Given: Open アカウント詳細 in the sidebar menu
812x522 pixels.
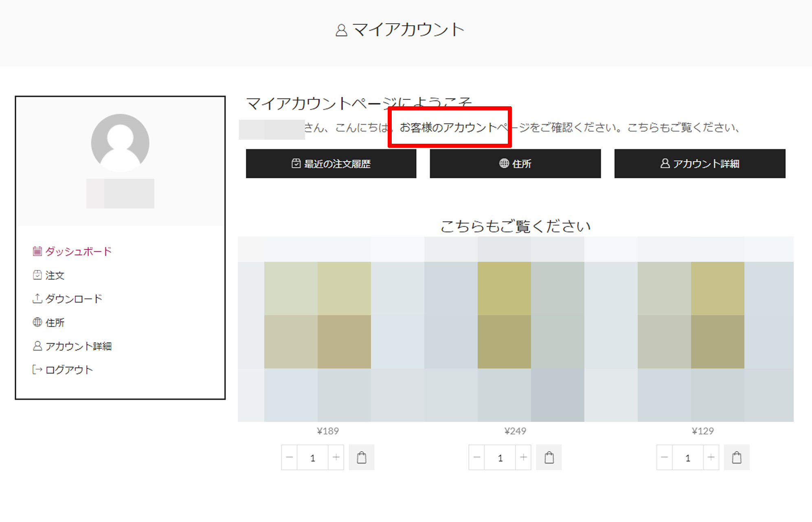Looking at the screenshot, I should tap(78, 346).
